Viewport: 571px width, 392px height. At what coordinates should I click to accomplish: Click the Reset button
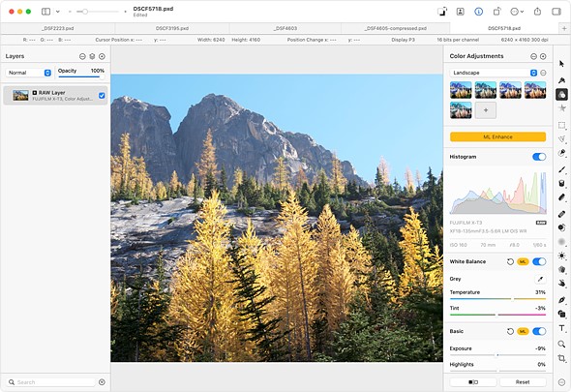click(x=523, y=382)
